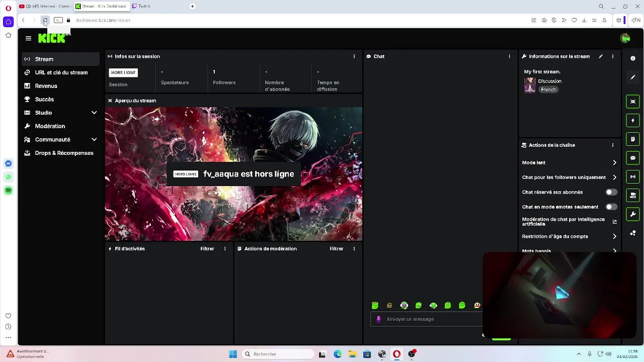Edit stream info with the pencil icon

[x=601, y=56]
